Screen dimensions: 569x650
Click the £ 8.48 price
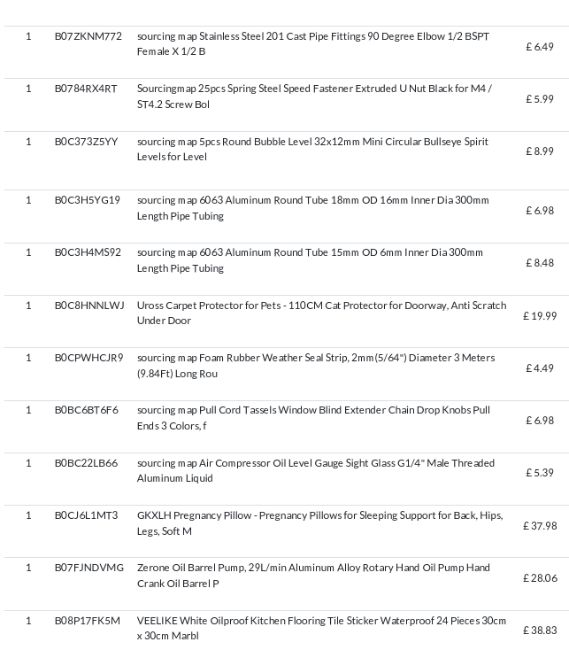tap(540, 263)
